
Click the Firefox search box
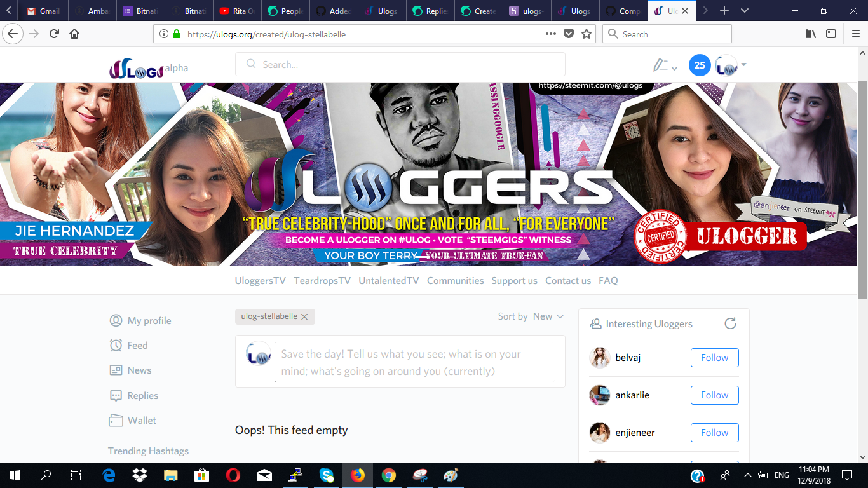(667, 34)
